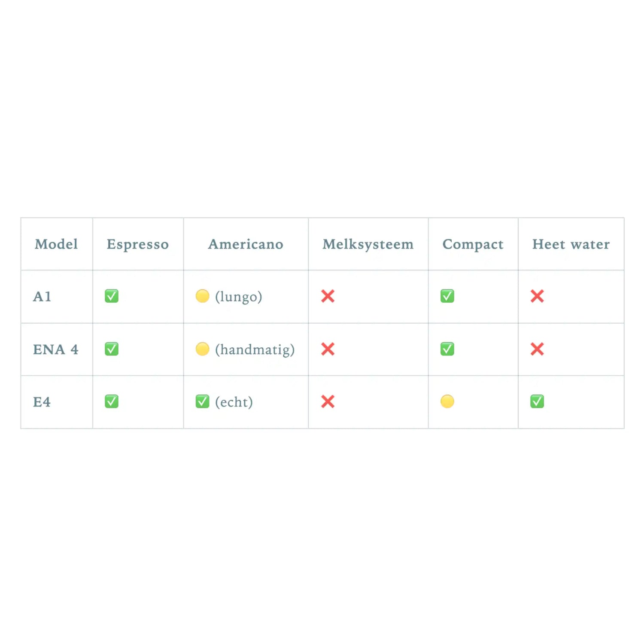Screen dimensions: 644x644
Task: Click the ENA 4 model name
Action: [55, 349]
